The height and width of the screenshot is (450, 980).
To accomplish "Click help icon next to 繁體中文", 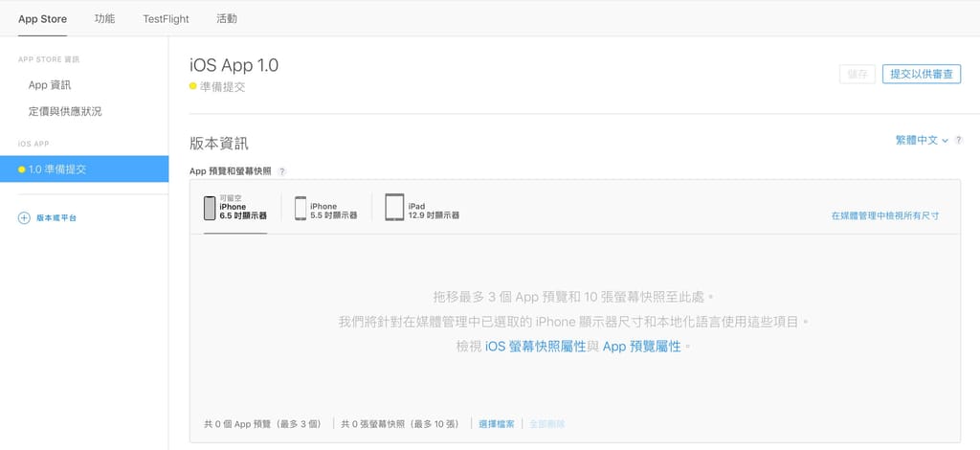I will point(959,141).
